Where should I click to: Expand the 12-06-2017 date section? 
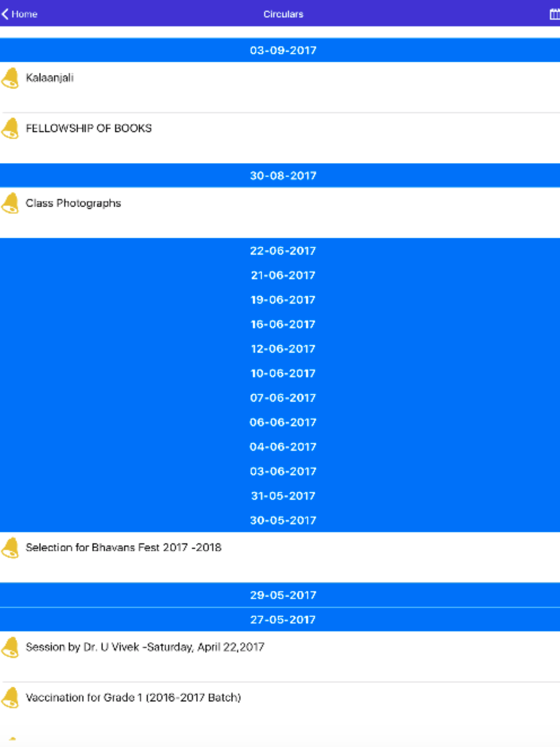(280, 349)
